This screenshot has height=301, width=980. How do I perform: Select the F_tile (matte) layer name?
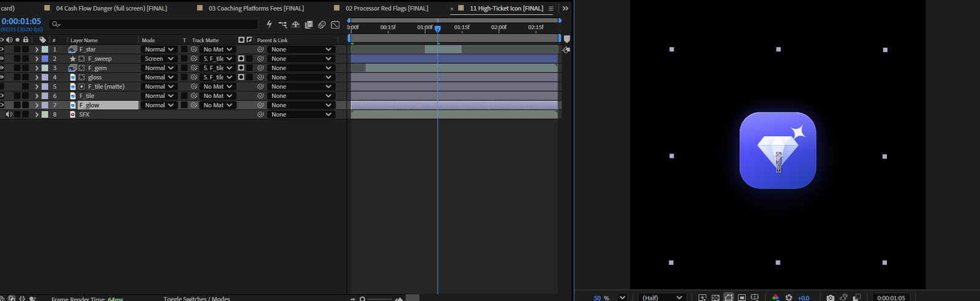(106, 87)
